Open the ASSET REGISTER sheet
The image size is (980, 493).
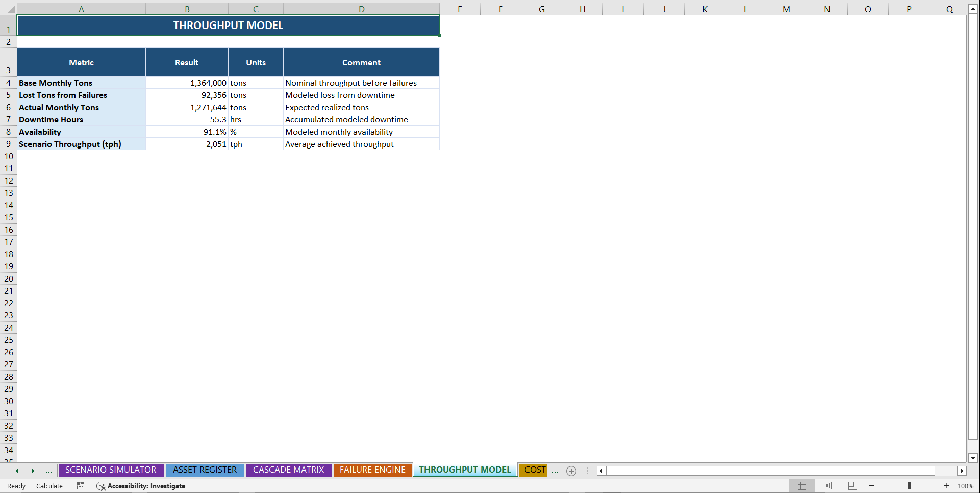point(205,470)
